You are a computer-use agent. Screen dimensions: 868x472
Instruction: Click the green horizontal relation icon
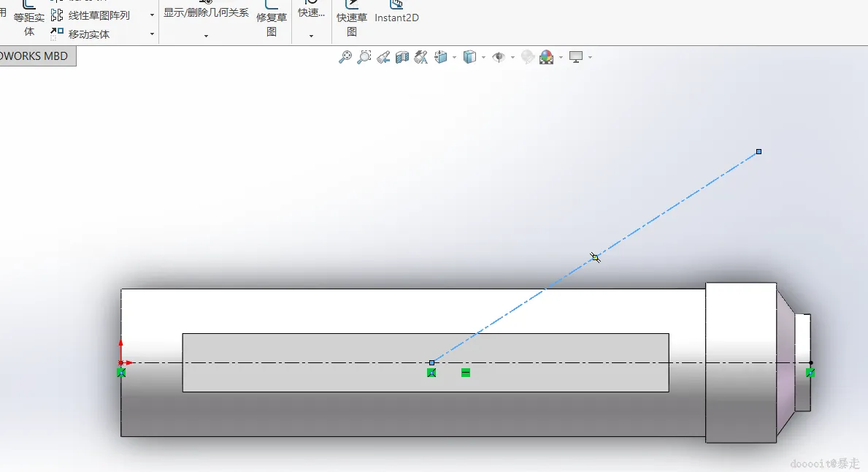pyautogui.click(x=466, y=373)
